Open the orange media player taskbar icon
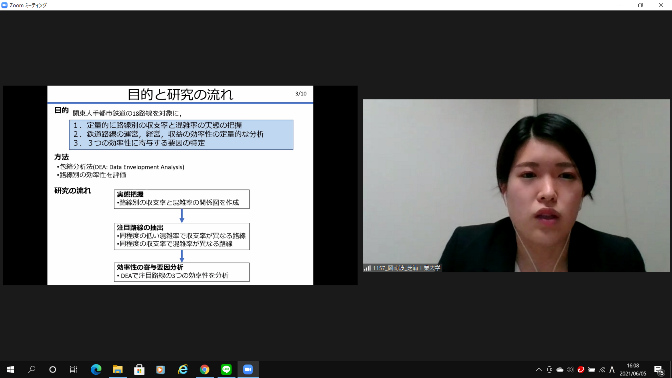 (161, 369)
